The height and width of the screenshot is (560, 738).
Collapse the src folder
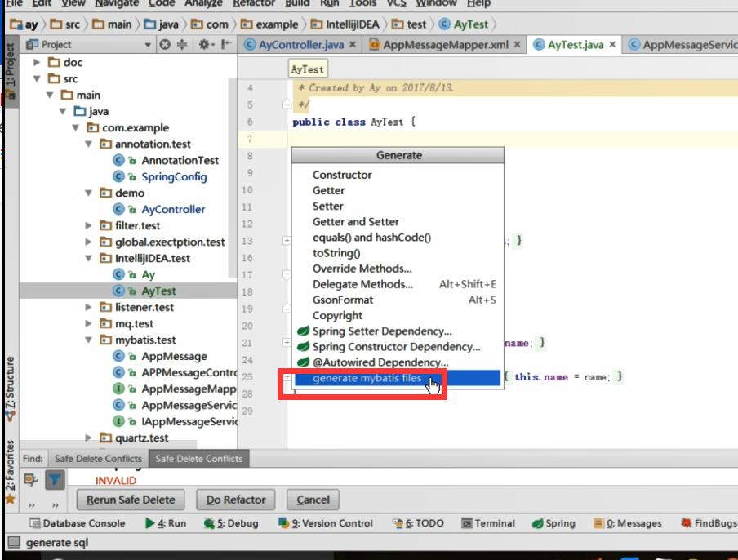37,78
